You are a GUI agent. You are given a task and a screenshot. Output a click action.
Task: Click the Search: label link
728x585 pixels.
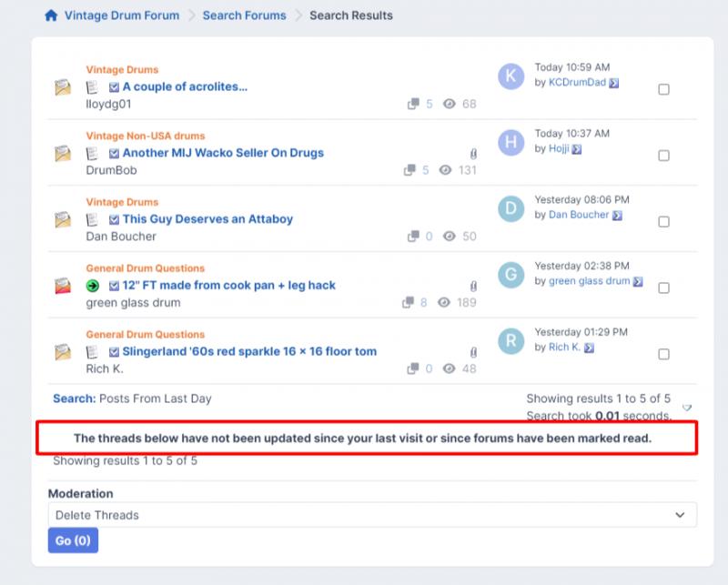pos(73,398)
